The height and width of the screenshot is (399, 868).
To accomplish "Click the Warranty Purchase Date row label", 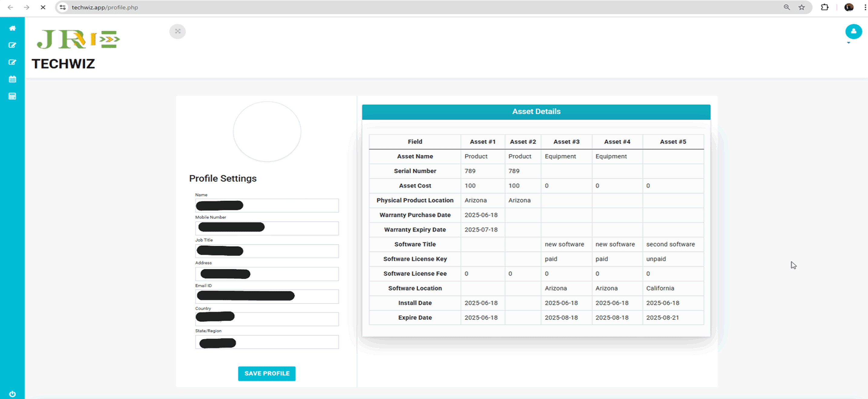I will [x=415, y=215].
